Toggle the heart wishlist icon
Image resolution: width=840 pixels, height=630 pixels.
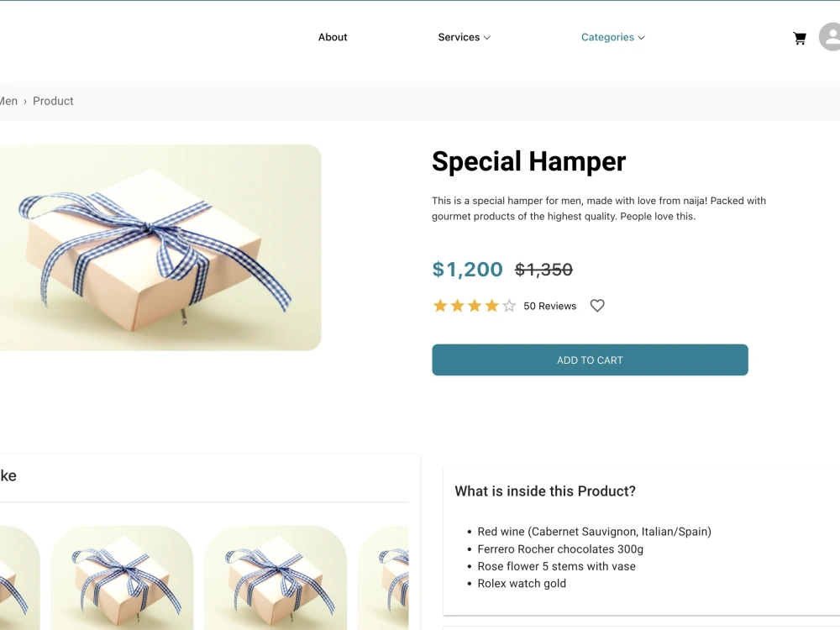(x=597, y=306)
